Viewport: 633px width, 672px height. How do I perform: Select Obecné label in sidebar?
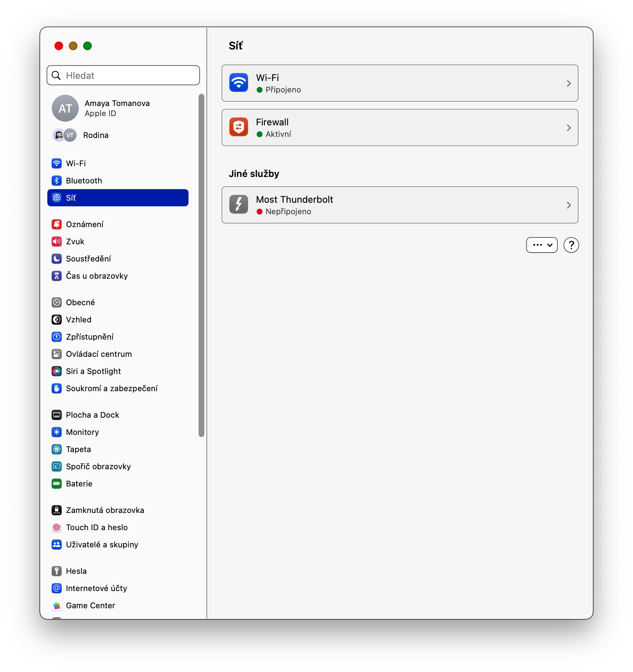80,302
